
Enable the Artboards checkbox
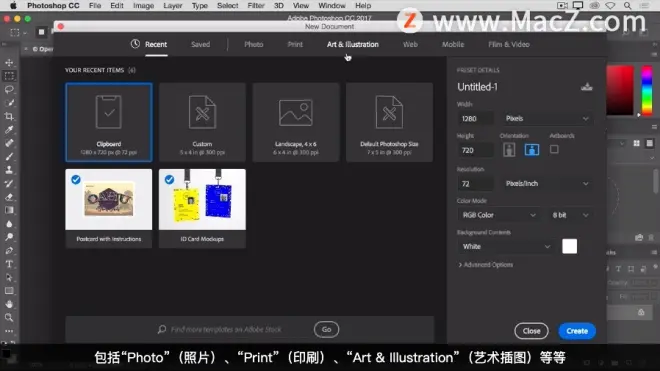coord(554,149)
